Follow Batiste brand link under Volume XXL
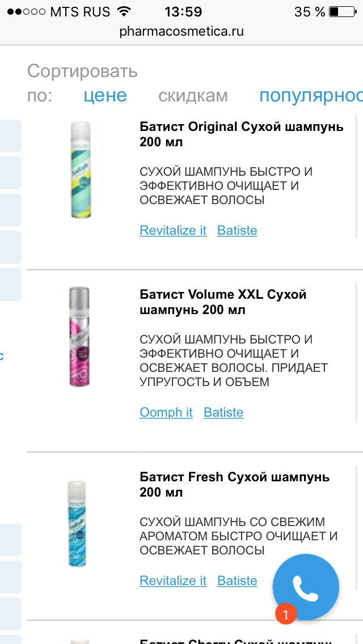This screenshot has width=363, height=644. [x=223, y=412]
